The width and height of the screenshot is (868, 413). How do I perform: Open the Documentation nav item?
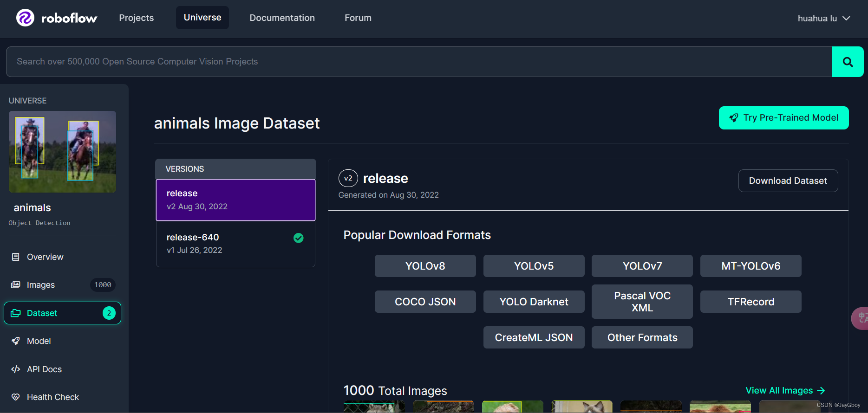282,18
